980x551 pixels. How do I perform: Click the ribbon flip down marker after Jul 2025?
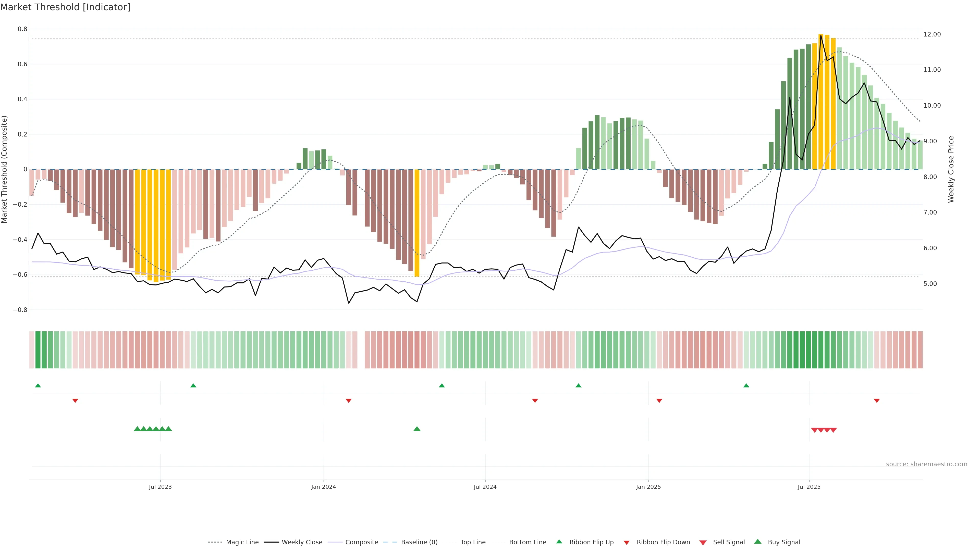click(x=877, y=401)
